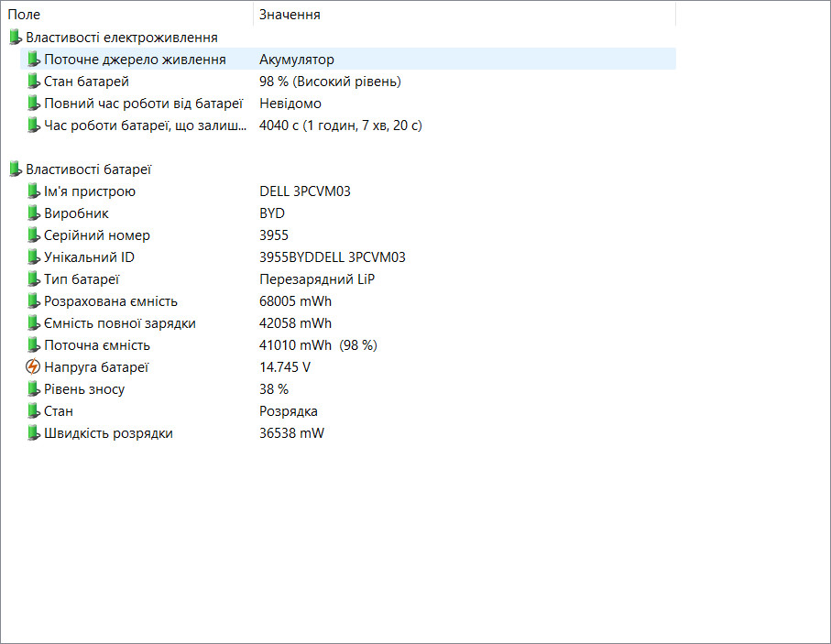
Task: Select the Властивості батареї group row
Action: tap(88, 169)
